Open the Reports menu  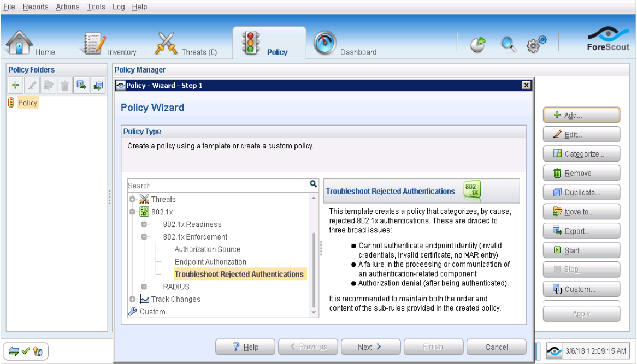(x=36, y=7)
